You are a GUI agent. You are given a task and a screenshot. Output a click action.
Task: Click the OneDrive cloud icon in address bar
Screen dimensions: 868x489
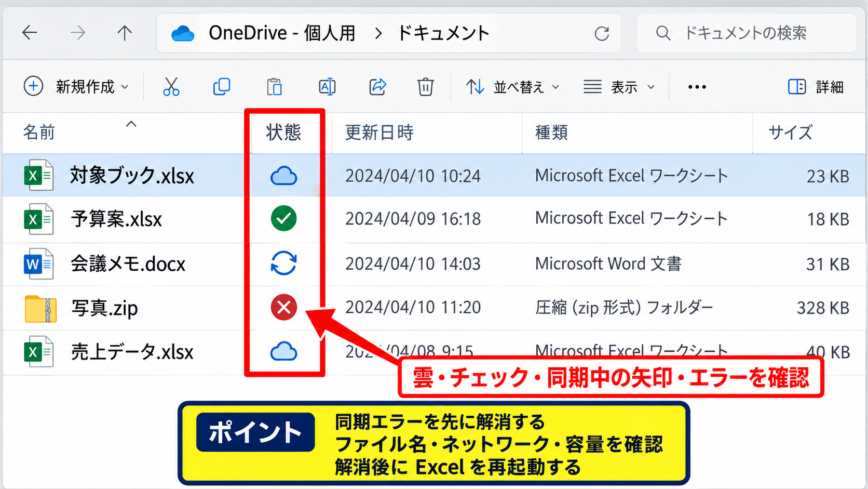(x=183, y=34)
